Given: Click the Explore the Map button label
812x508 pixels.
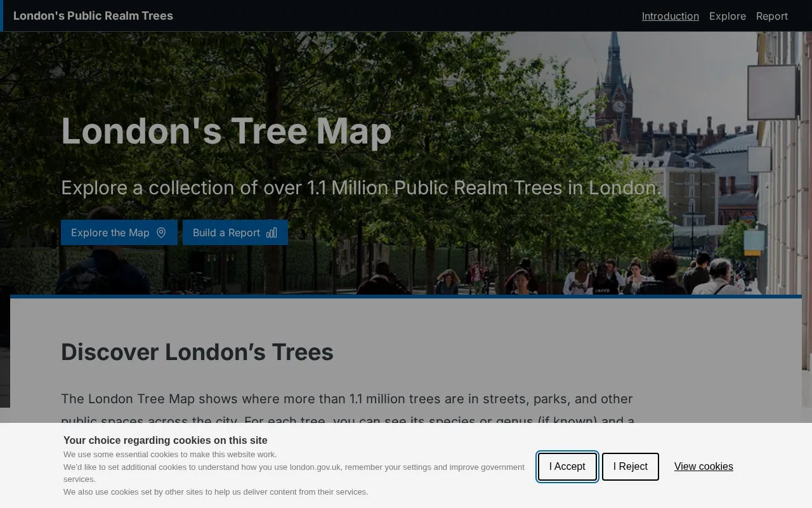Looking at the screenshot, I should pos(110,232).
